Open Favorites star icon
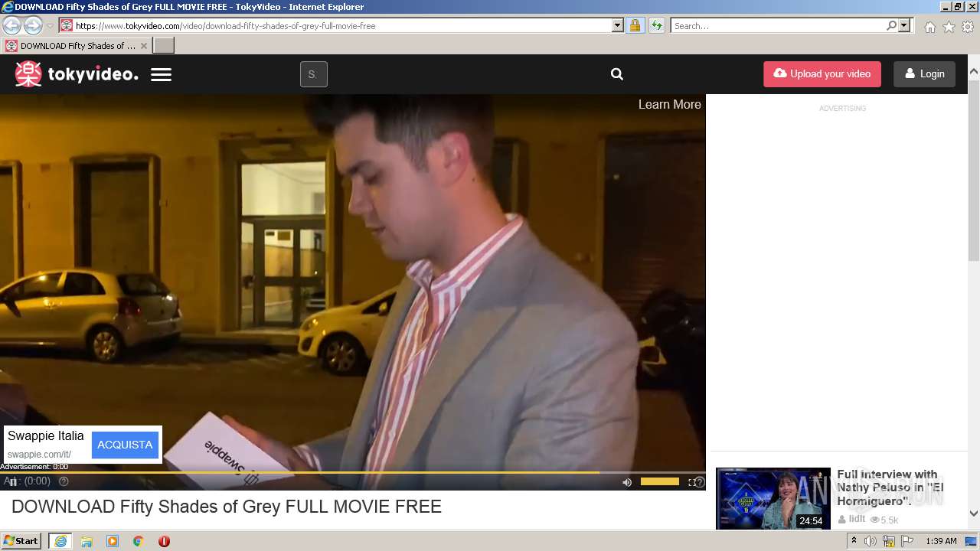 [949, 27]
